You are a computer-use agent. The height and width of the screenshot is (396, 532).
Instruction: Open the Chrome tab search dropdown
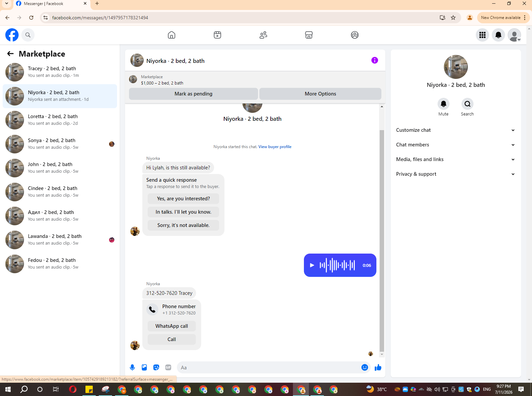click(7, 4)
